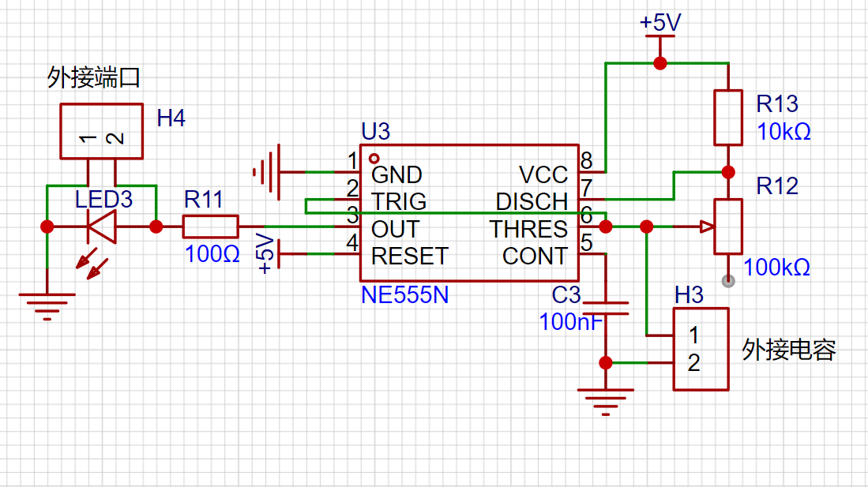Viewport: 868px width, 487px height.
Task: Click pin number 5 on U3
Action: tap(586, 242)
